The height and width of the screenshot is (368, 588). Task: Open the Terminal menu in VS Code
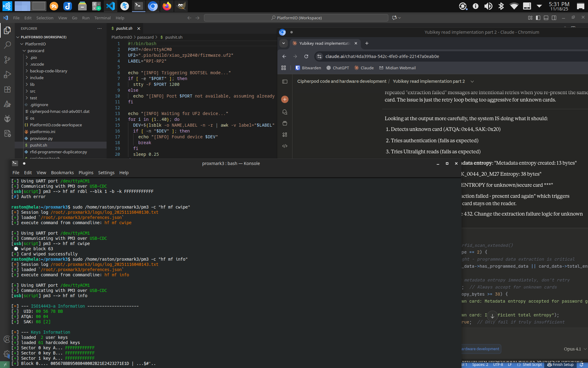pos(103,18)
